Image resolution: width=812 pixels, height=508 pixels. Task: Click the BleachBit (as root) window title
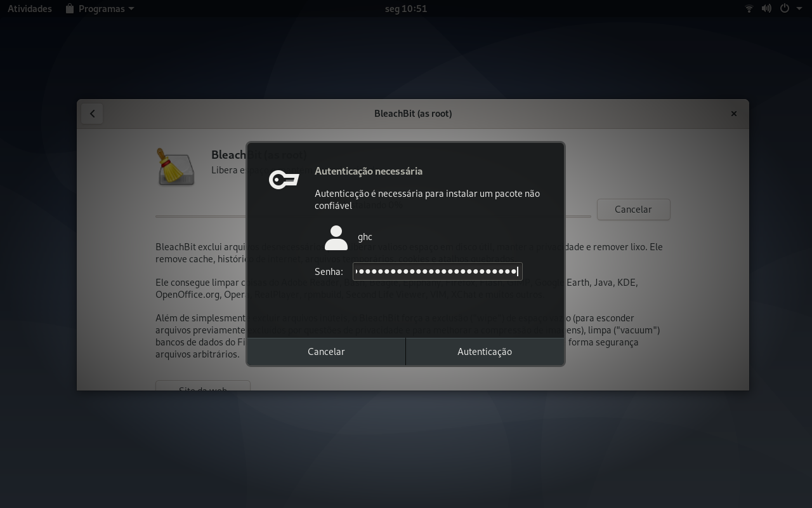click(413, 114)
